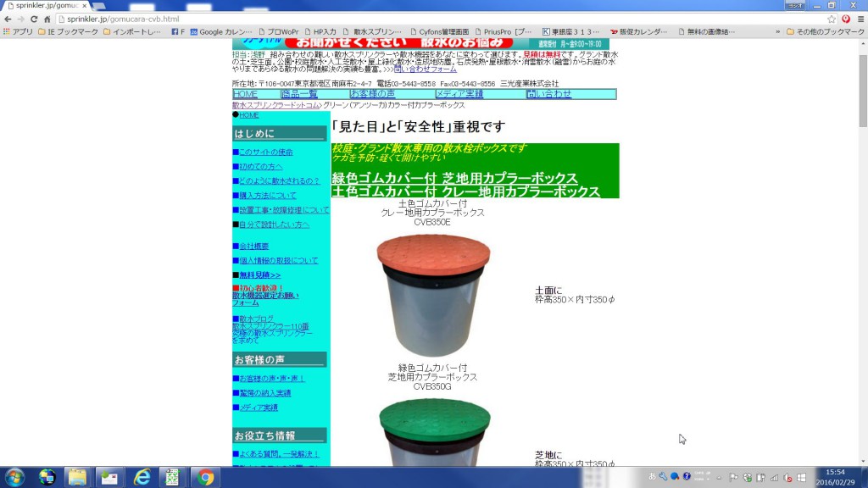Screen dimensions: 868x488
Task: Open the 散水スプリンクラードットコム breadcrumb link
Action: tap(275, 105)
